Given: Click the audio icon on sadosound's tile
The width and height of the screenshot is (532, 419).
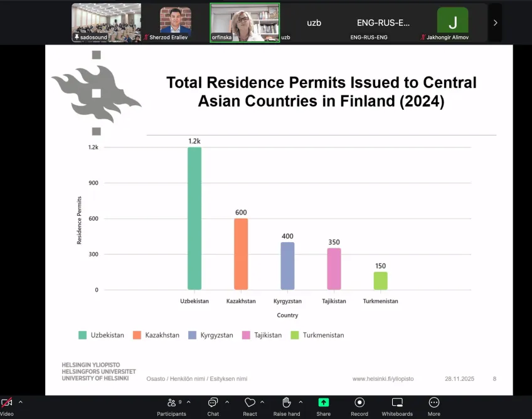Looking at the screenshot, I should (x=78, y=37).
